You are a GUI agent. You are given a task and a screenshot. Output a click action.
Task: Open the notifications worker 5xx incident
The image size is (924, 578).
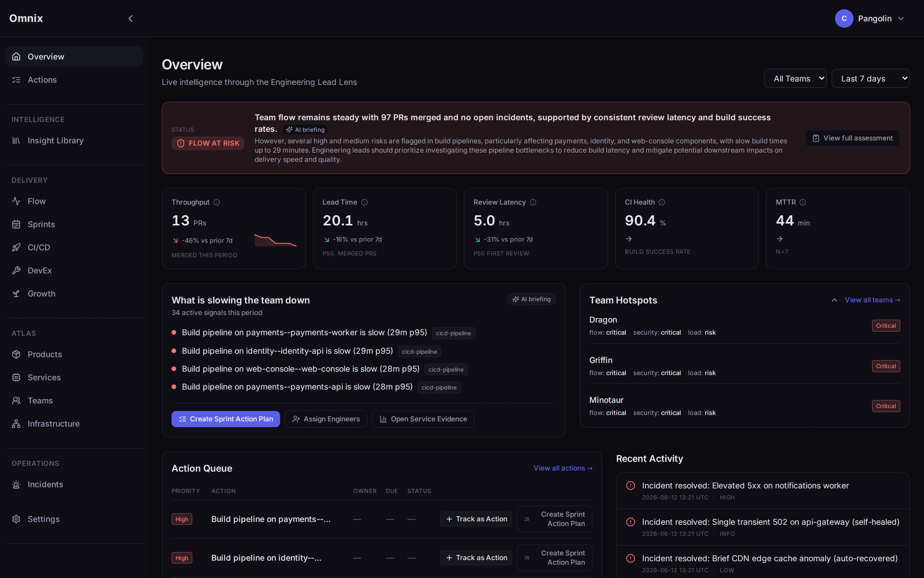coord(763,491)
